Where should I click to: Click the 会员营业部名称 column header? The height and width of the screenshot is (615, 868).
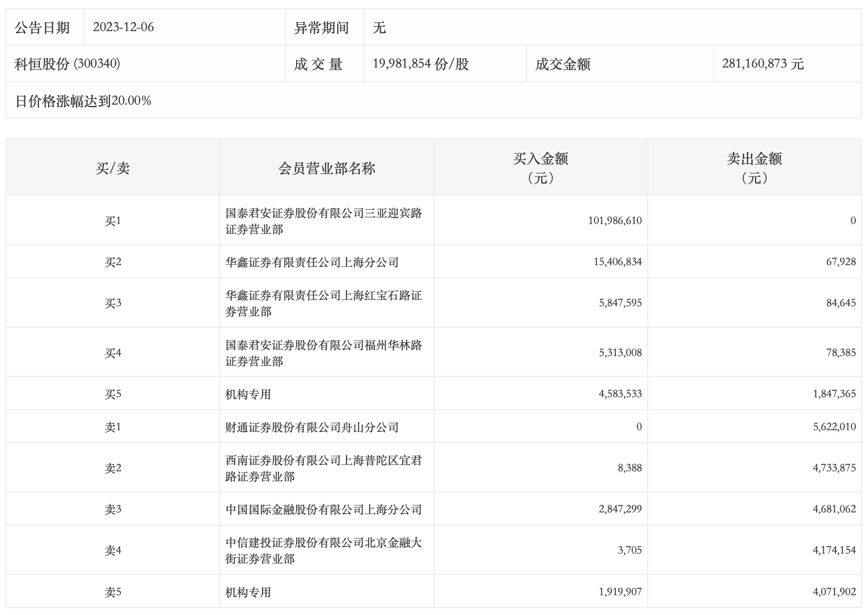point(327,169)
